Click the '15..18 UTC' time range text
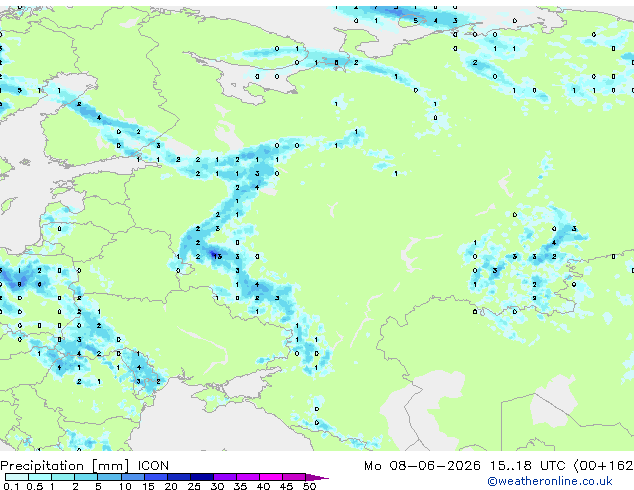634x490 pixels. click(x=527, y=466)
